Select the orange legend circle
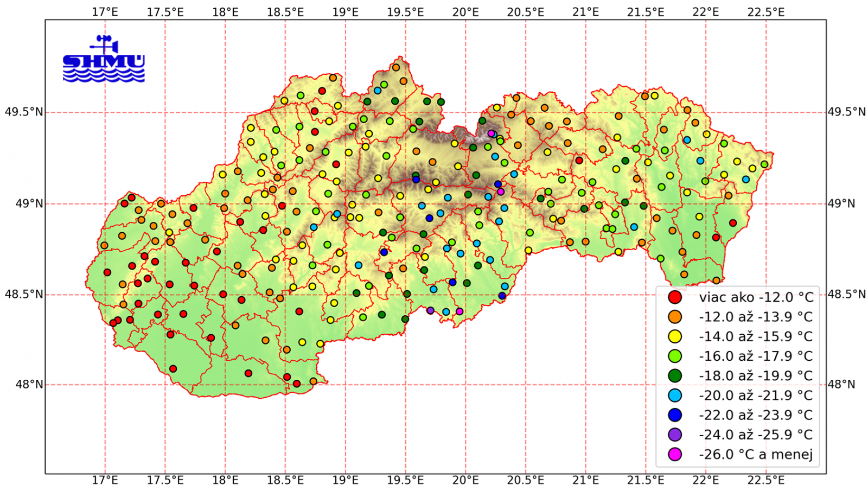The width and height of the screenshot is (868, 491). tap(675, 317)
